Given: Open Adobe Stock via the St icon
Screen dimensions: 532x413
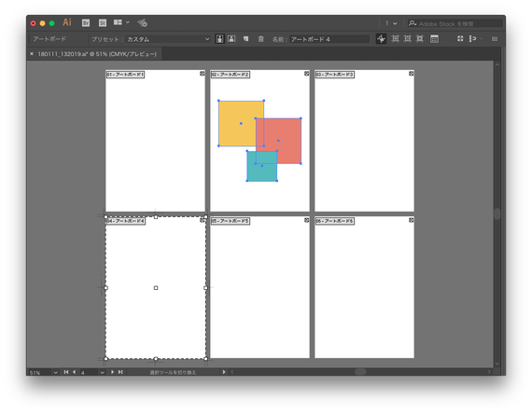Looking at the screenshot, I should (103, 23).
